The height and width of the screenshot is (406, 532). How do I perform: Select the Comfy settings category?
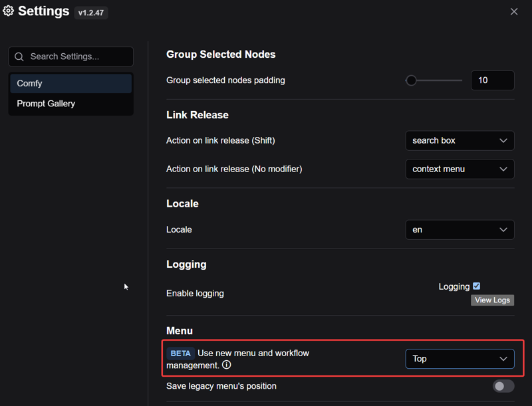point(71,83)
